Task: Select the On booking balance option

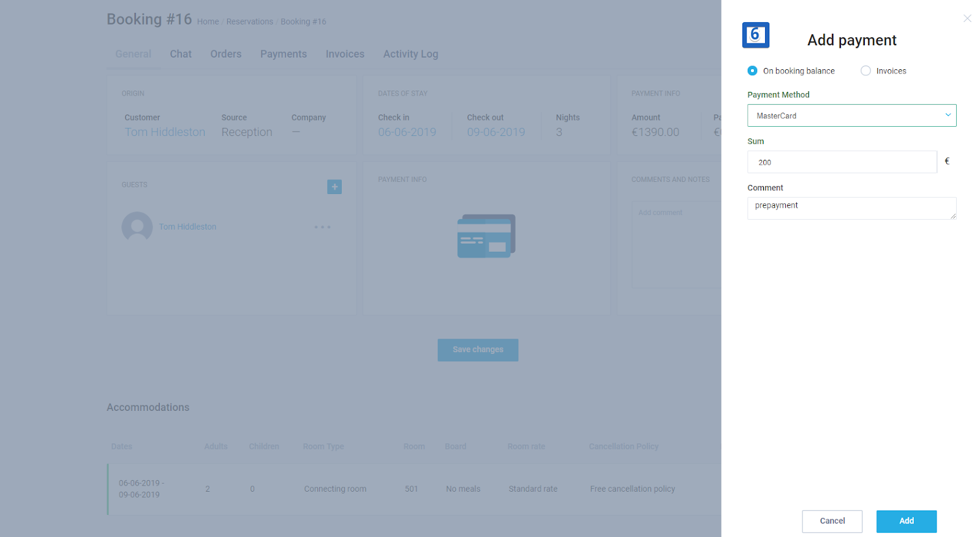Action: point(752,71)
